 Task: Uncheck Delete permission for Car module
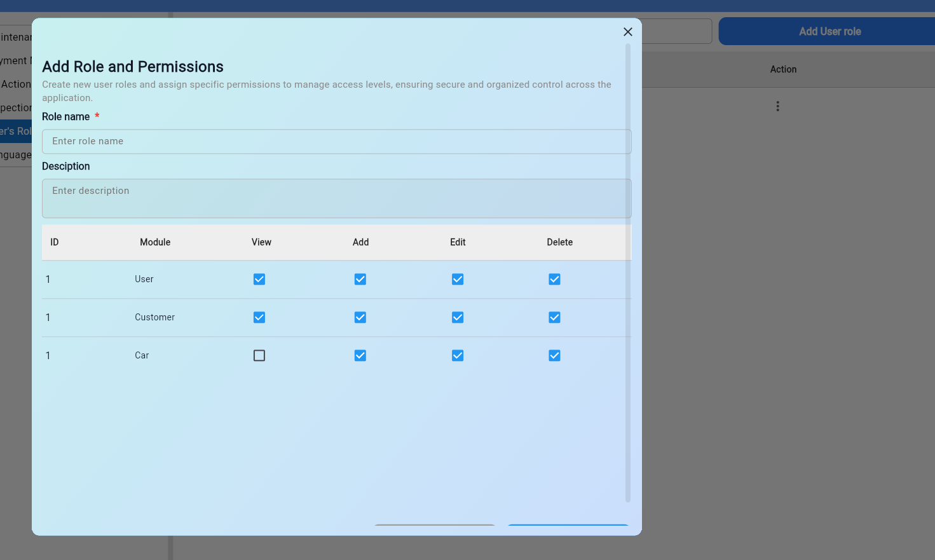click(554, 356)
